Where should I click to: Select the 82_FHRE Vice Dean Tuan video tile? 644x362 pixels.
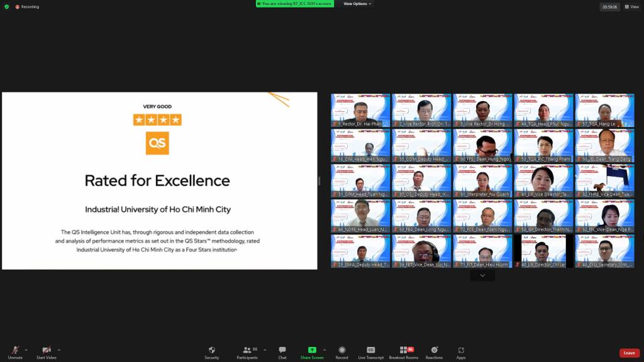pyautogui.click(x=604, y=181)
